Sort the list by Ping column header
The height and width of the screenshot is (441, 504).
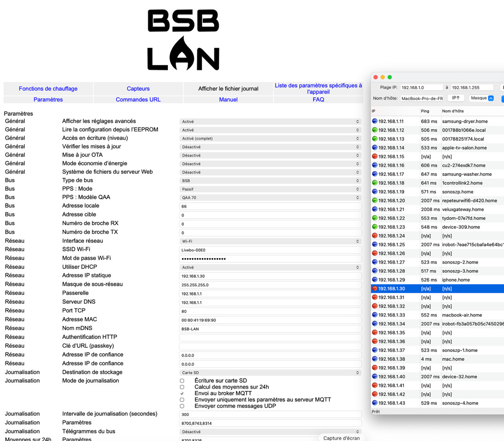click(425, 111)
